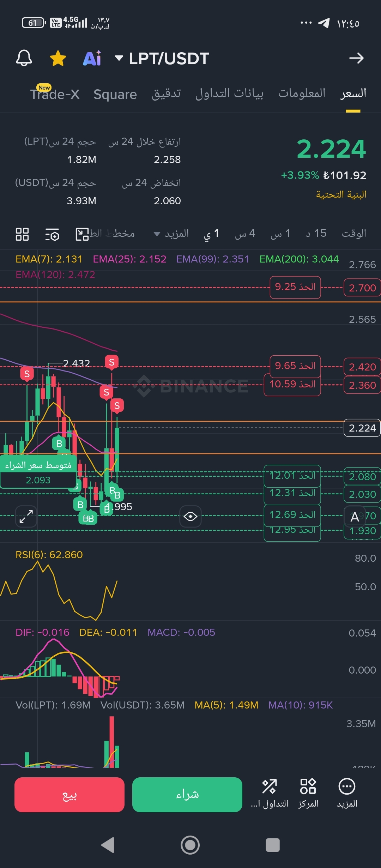Open the Ai analysis icon

(x=92, y=58)
